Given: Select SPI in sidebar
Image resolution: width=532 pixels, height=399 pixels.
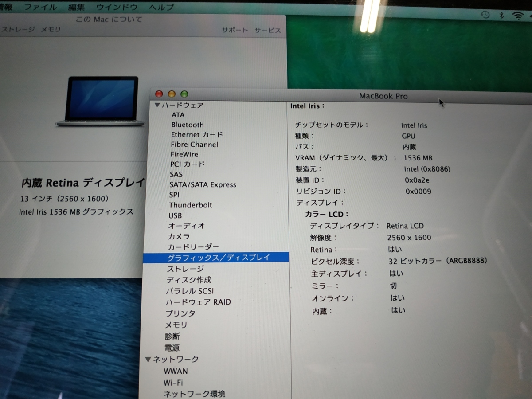Looking at the screenshot, I should 174,195.
